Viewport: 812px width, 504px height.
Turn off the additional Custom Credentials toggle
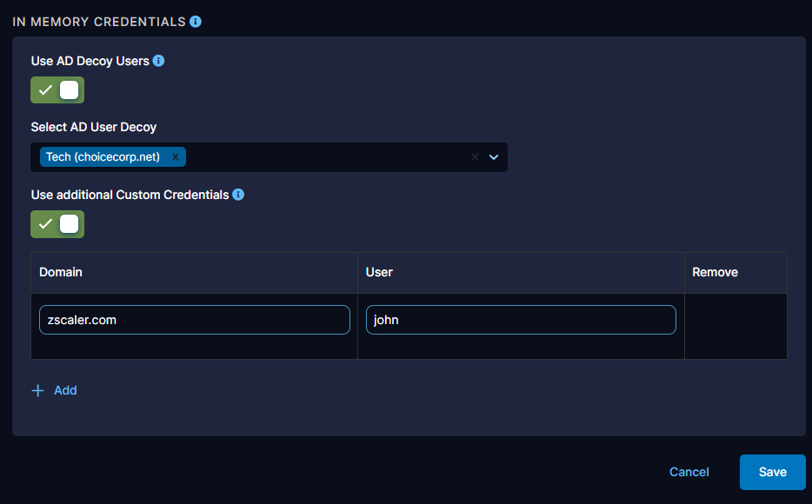pos(57,223)
